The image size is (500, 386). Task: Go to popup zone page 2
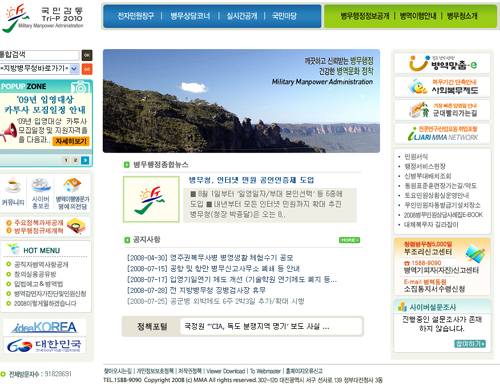(76, 160)
